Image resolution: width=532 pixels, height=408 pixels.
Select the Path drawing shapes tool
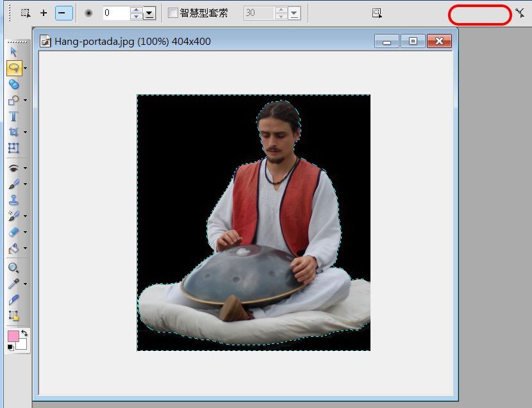13,100
